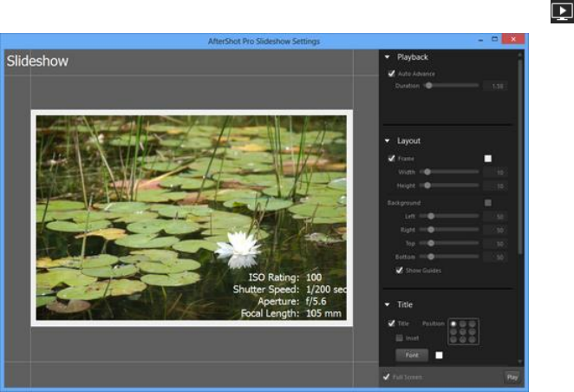The height and width of the screenshot is (392, 574).
Task: Select the top-left title position radio button
Action: 453,323
